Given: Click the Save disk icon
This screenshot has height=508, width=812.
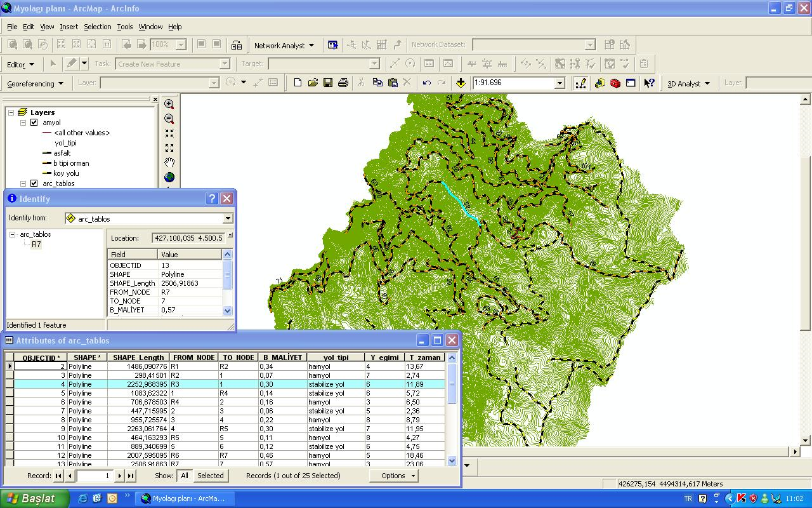Looking at the screenshot, I should tap(328, 83).
